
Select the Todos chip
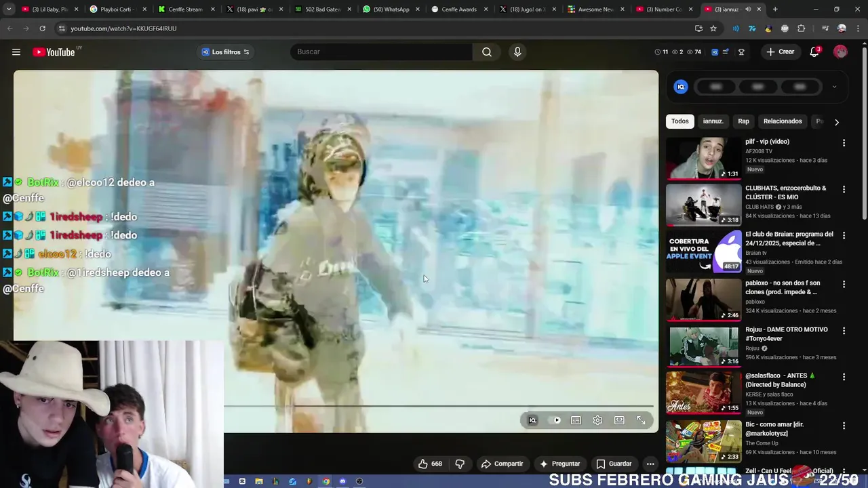[x=680, y=121]
